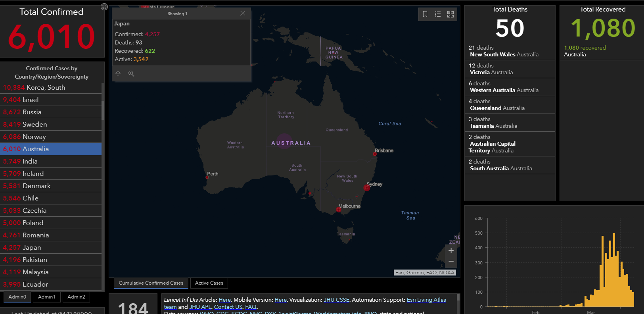The height and width of the screenshot is (314, 644).
Task: Select Poland in country list
Action: [51, 223]
